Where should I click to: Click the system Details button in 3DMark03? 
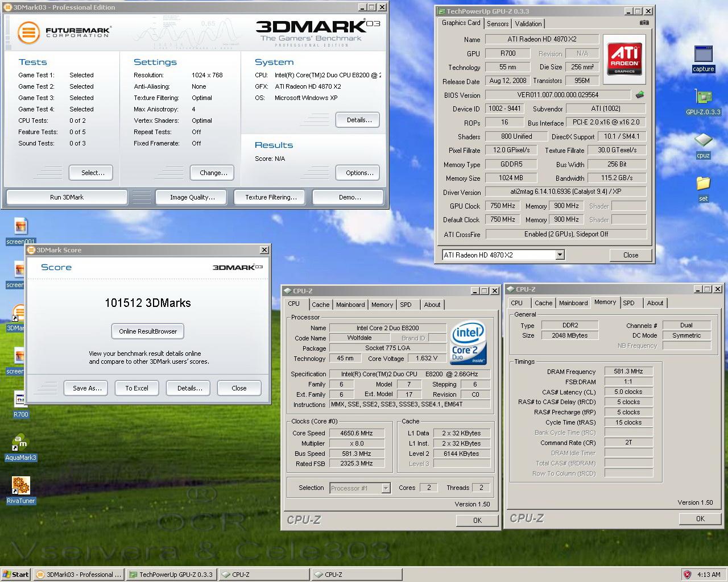(x=357, y=120)
